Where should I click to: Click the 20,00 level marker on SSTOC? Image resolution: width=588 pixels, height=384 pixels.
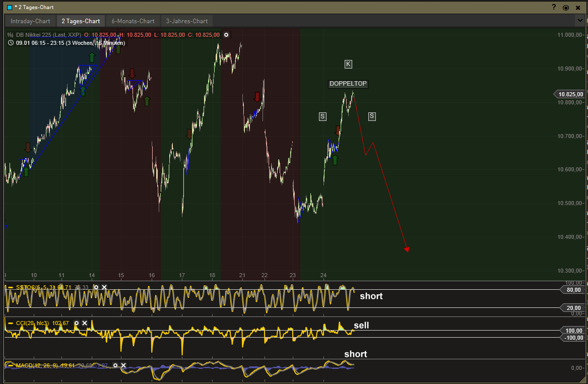[572, 308]
